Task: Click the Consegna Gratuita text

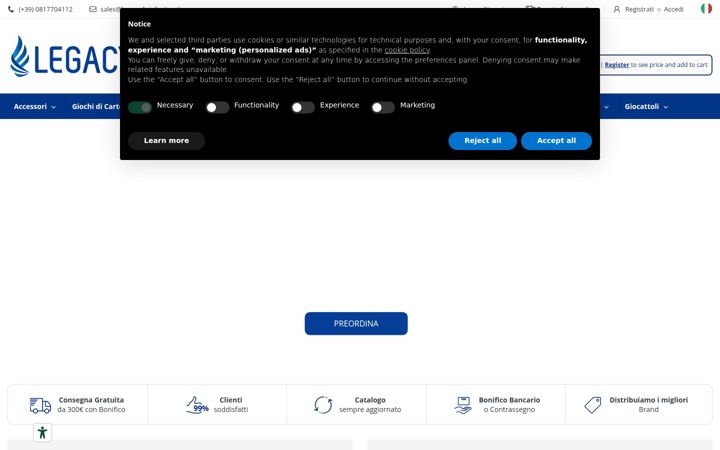Action: (x=91, y=400)
